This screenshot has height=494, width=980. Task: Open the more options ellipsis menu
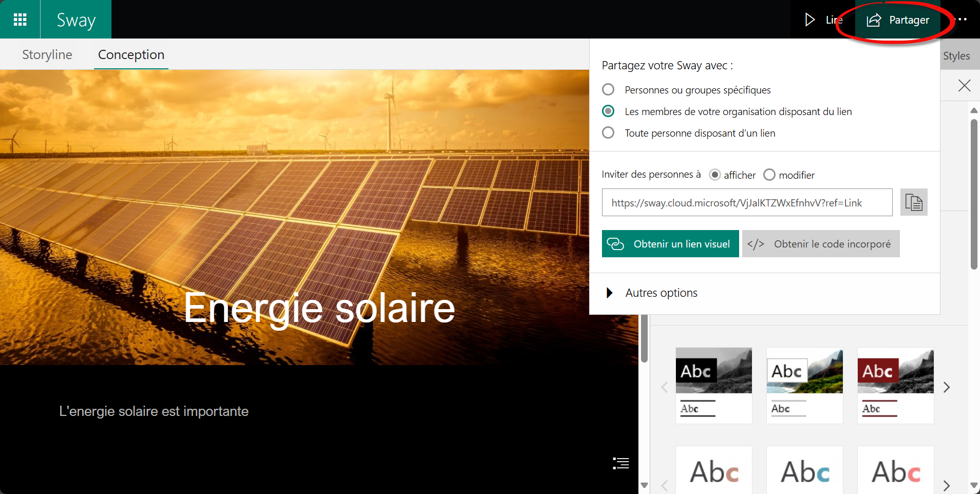click(962, 20)
